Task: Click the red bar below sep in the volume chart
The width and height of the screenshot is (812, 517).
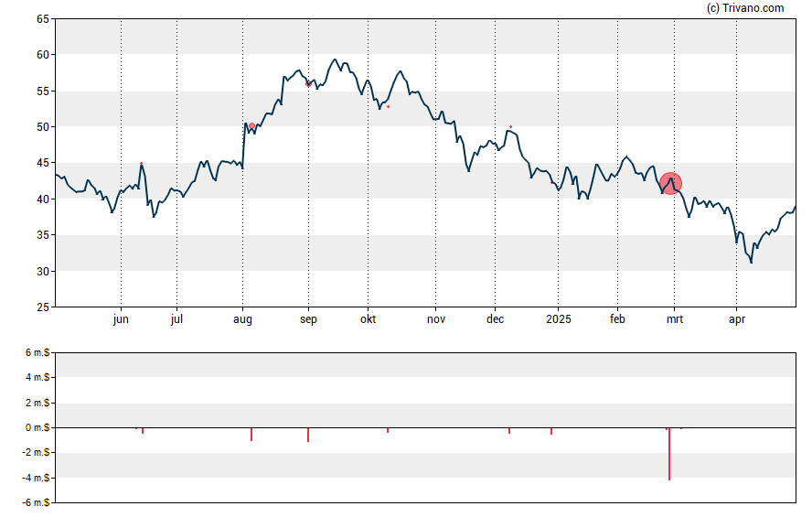Action: coord(308,435)
